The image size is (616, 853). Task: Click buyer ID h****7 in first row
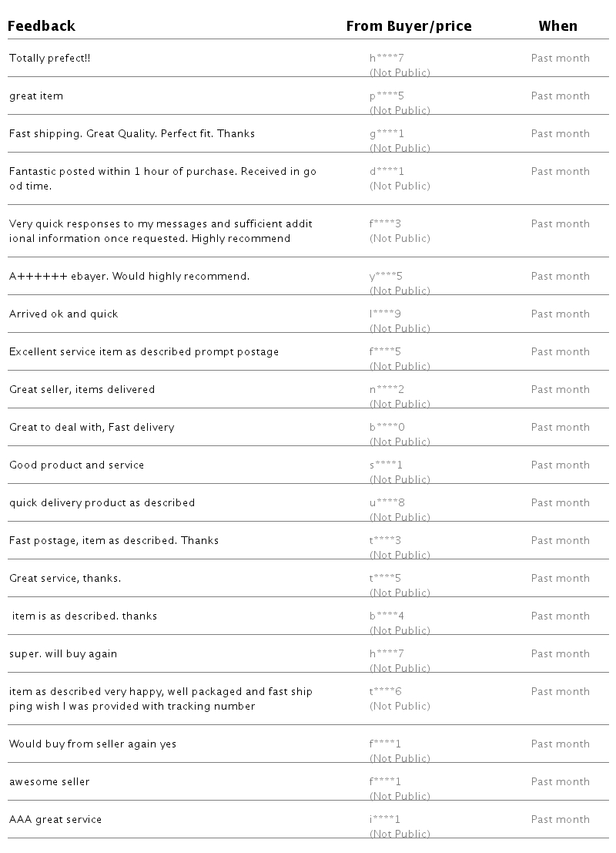(x=387, y=59)
